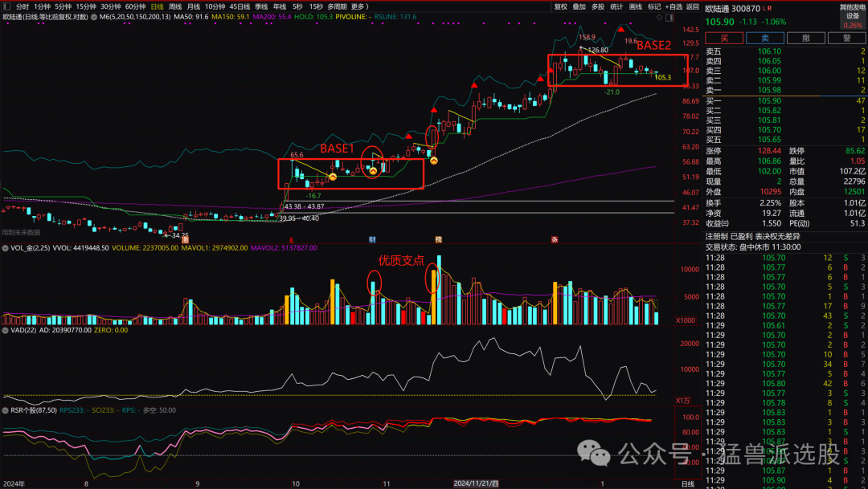Screen dimensions: 868x489
Task: Click the 日线 label at bottom right
Action: click(x=687, y=484)
